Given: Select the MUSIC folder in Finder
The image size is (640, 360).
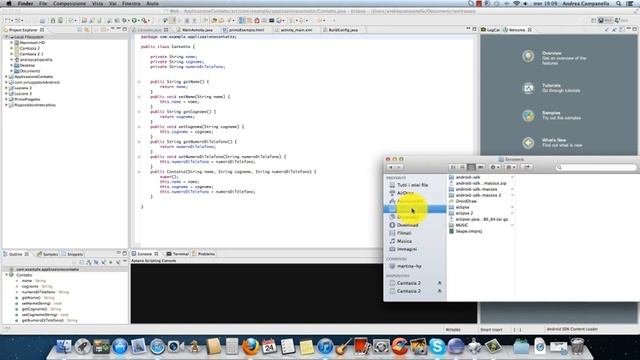Looking at the screenshot, I should click(461, 225).
